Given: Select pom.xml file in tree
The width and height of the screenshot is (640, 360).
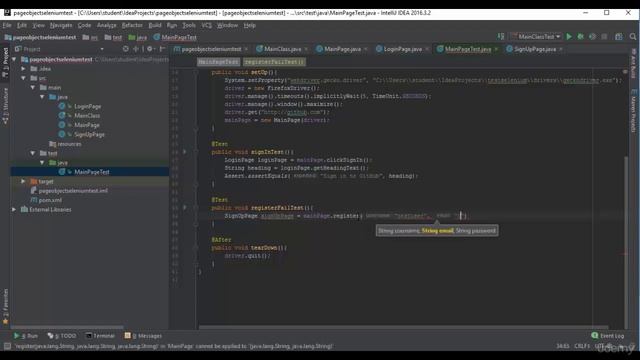Looking at the screenshot, I should click(50, 200).
